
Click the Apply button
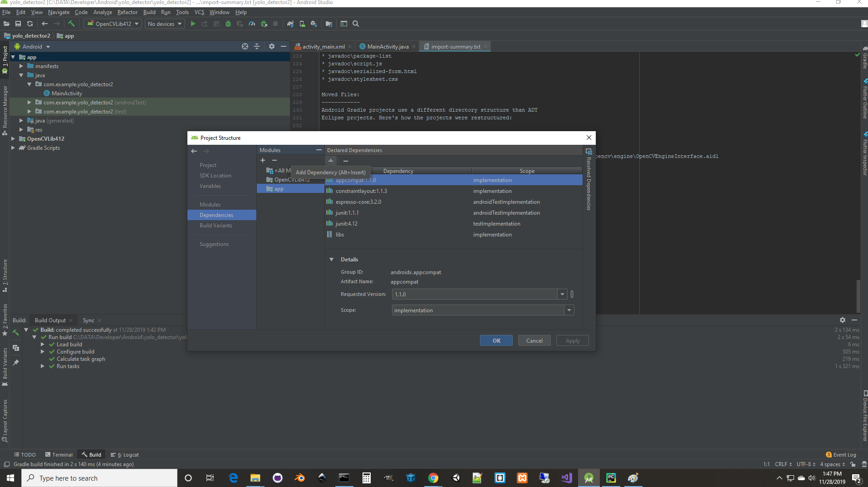click(x=573, y=341)
